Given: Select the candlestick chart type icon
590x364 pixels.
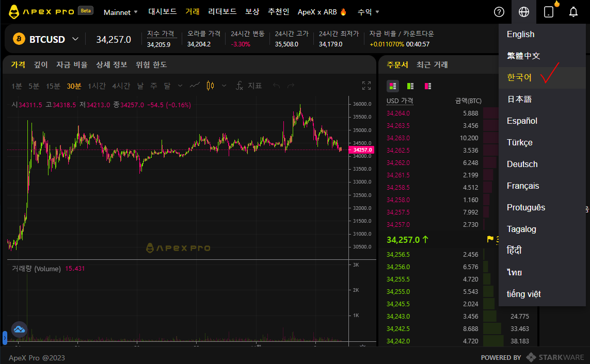Looking at the screenshot, I should pyautogui.click(x=210, y=86).
